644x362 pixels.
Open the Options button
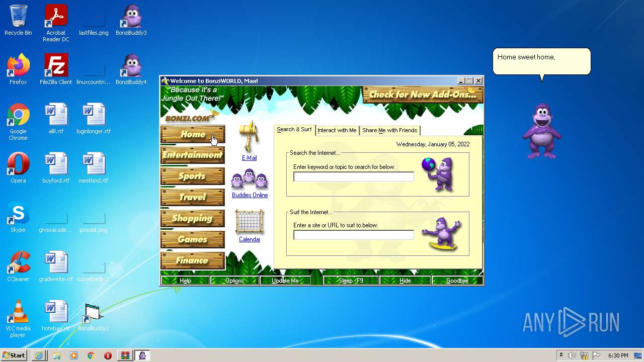coord(234,281)
